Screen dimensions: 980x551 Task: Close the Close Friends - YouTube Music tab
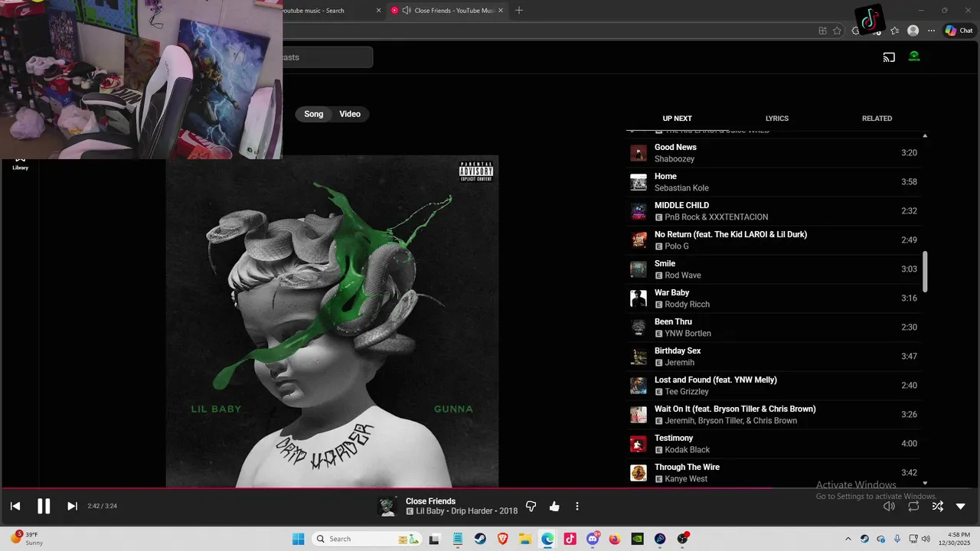coord(501,11)
